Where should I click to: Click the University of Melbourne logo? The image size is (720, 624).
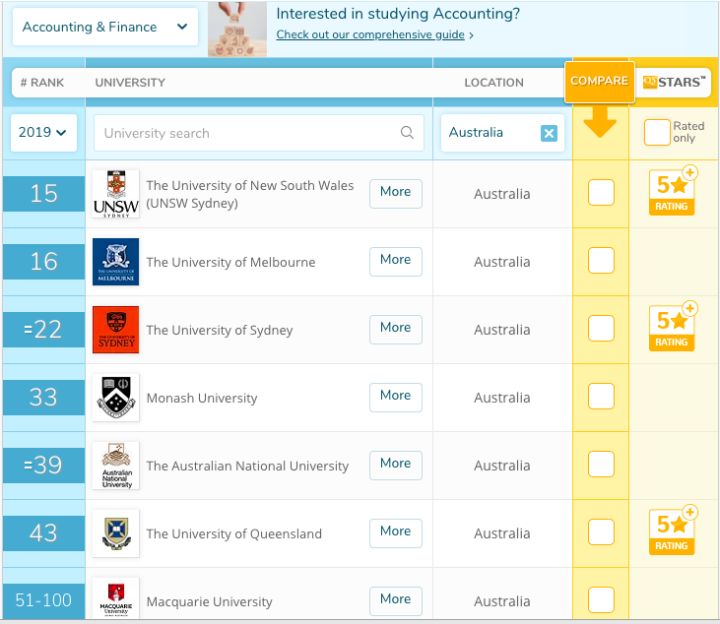pyautogui.click(x=115, y=262)
